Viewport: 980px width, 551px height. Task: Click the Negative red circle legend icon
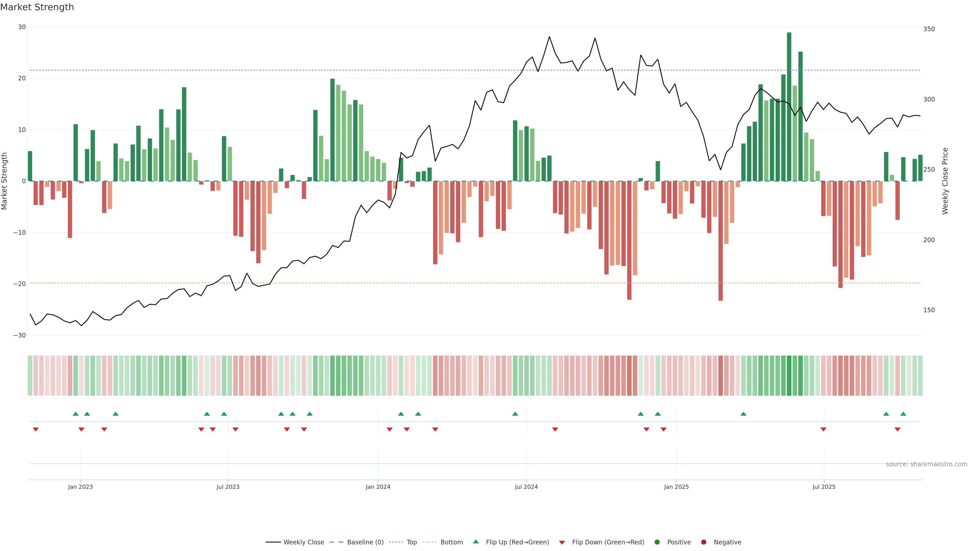point(703,542)
